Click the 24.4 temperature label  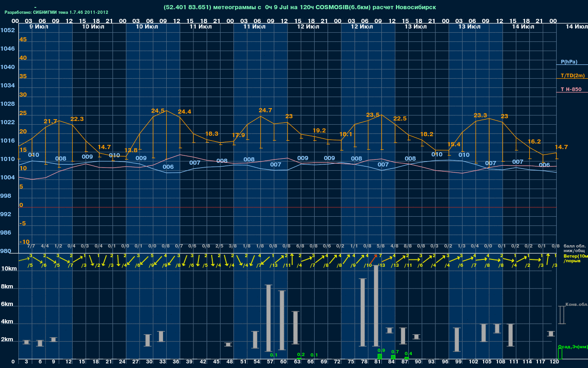click(185, 112)
